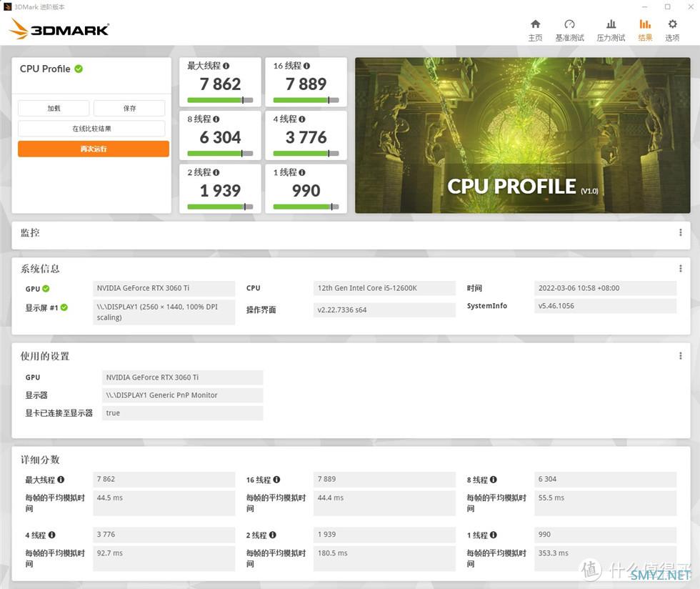Click the score bar under 7 862
This screenshot has width=700, height=589.
coord(220,100)
